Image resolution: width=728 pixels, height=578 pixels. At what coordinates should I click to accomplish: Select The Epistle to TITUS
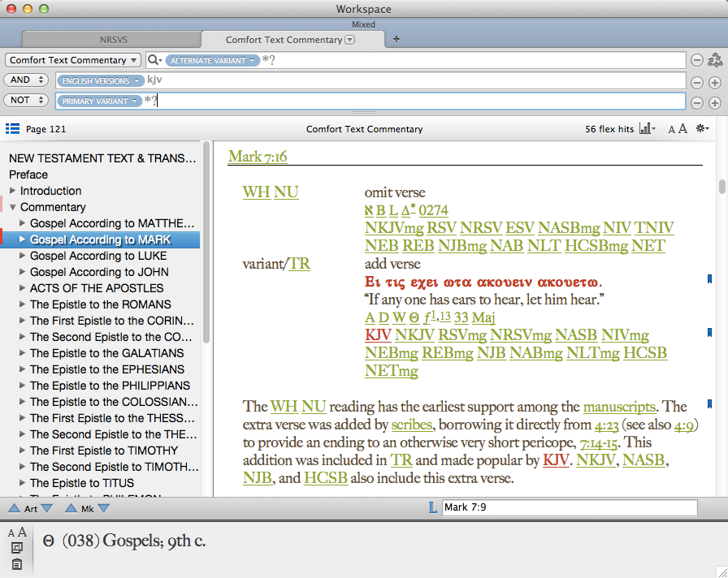click(82, 483)
